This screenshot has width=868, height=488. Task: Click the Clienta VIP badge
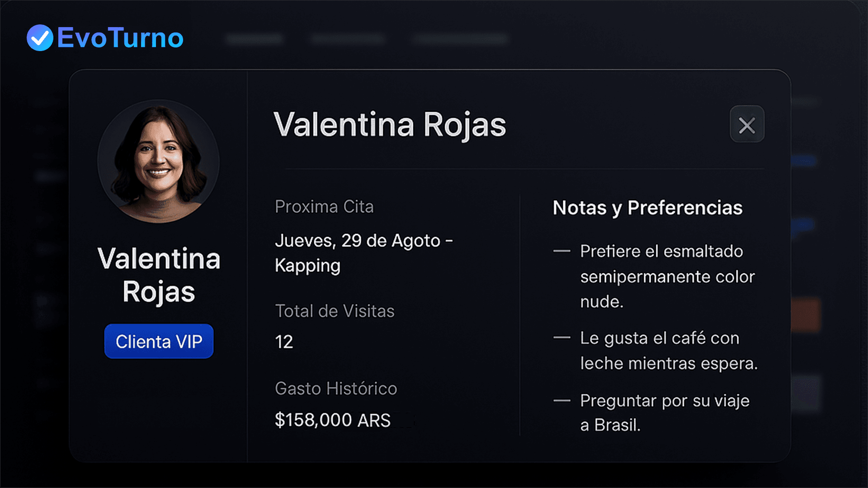coord(159,342)
